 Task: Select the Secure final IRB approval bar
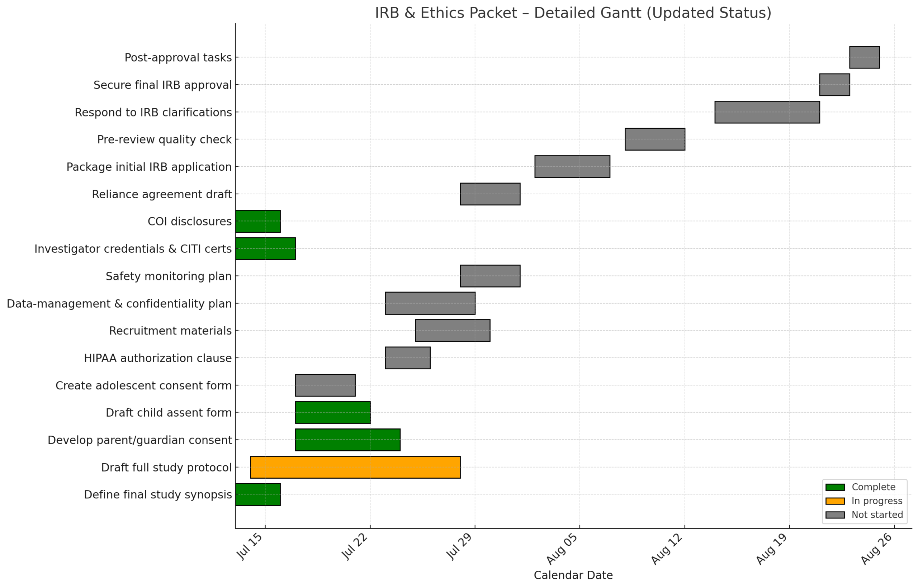pos(834,85)
